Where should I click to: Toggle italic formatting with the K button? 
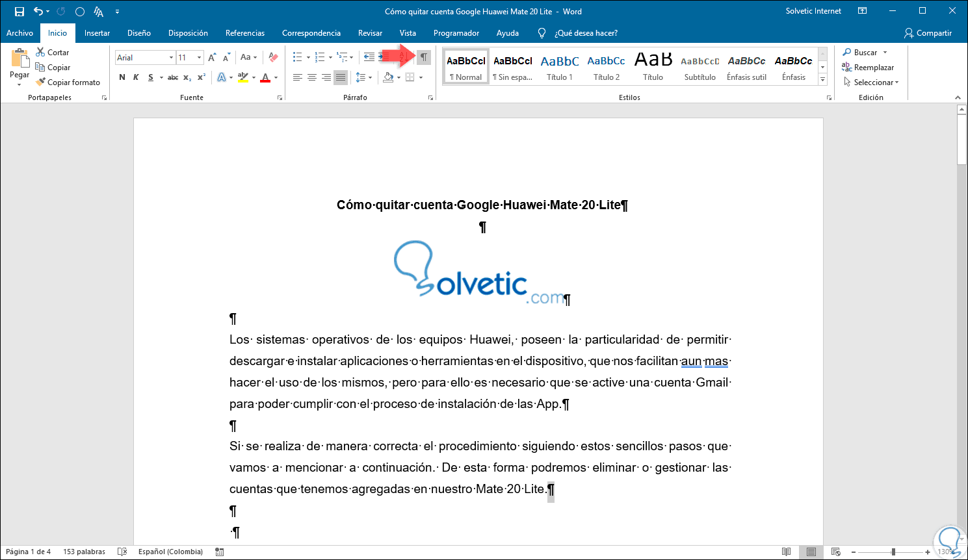click(136, 78)
